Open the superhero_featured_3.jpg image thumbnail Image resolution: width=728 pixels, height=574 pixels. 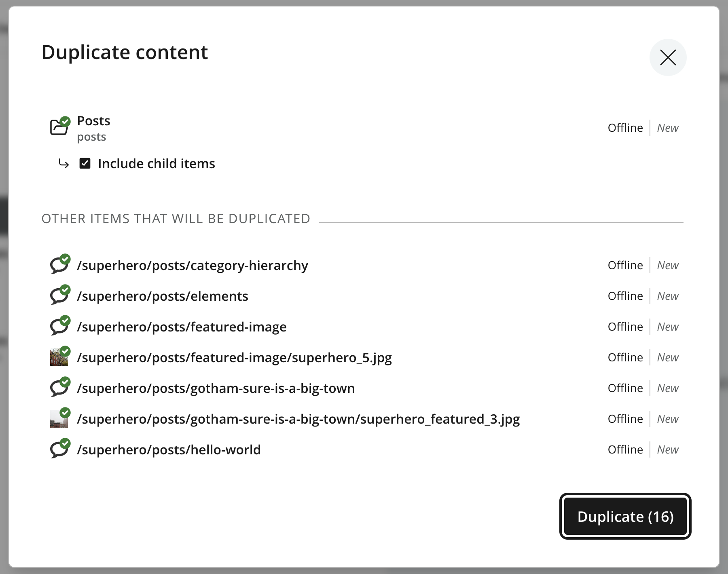(x=59, y=419)
